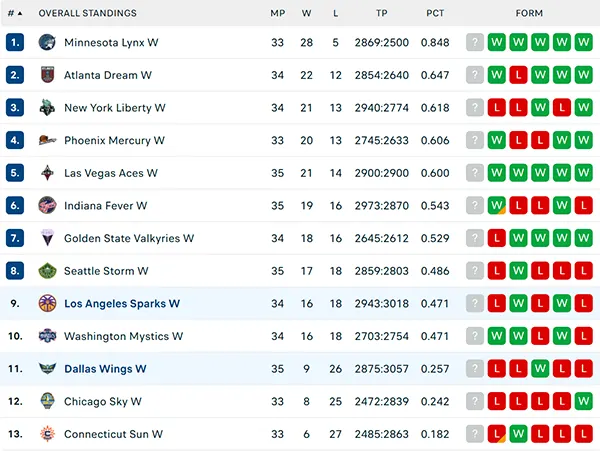Click New York Liberty points 2940:2774

tap(382, 108)
